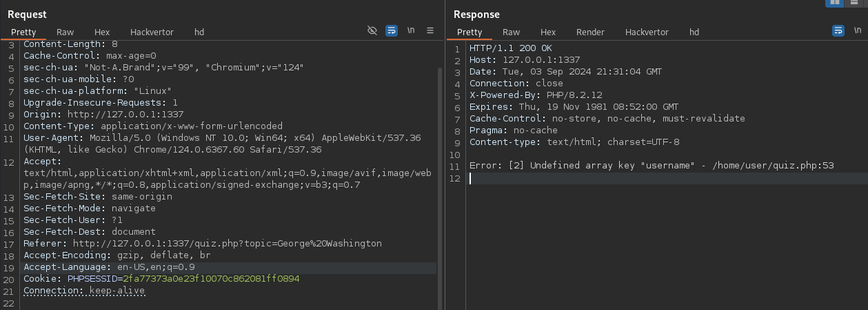868x310 pixels.
Task: Select the Response Pretty tab
Action: 470,32
